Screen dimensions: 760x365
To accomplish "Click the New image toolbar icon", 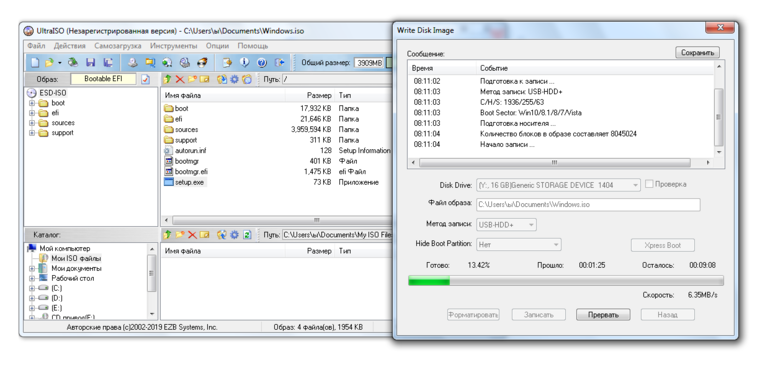I will click(x=35, y=63).
